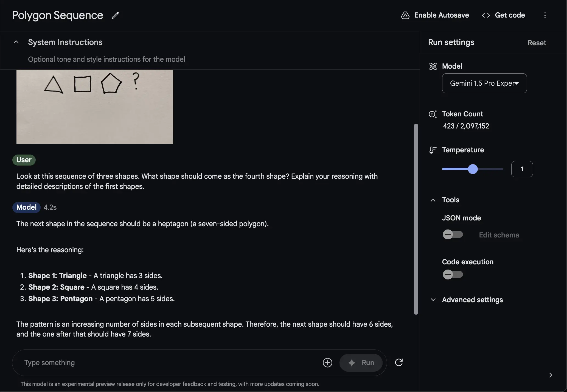567x392 pixels.
Task: Click the Get code brackets icon
Action: pos(486,15)
